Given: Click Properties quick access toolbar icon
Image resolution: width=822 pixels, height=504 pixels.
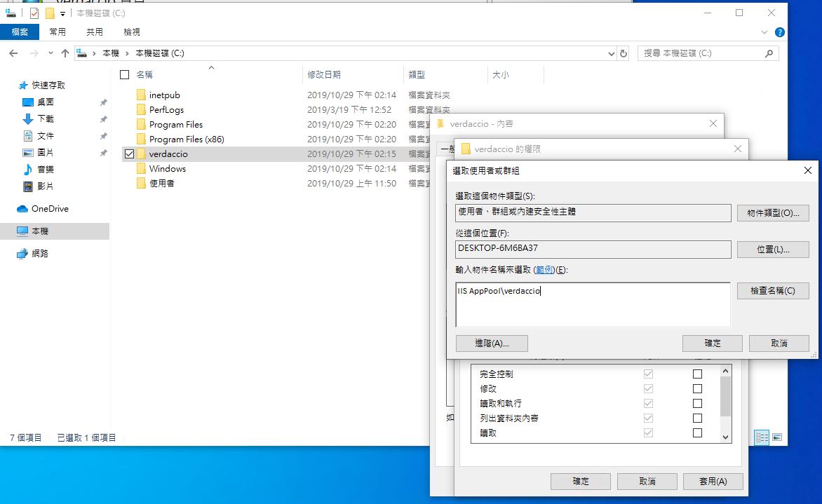Looking at the screenshot, I should (x=34, y=13).
